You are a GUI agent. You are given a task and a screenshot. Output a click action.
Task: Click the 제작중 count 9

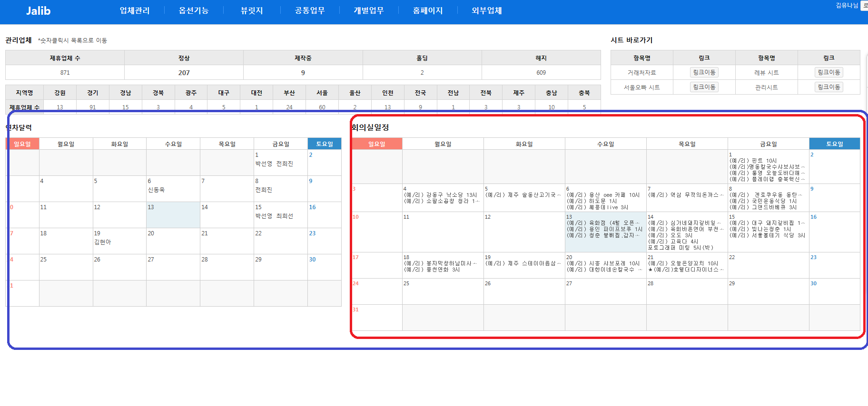(x=303, y=73)
